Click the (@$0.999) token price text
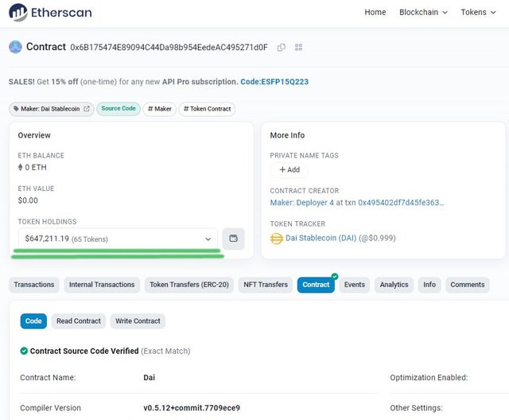Viewport: 509px width, 420px height. coord(377,238)
